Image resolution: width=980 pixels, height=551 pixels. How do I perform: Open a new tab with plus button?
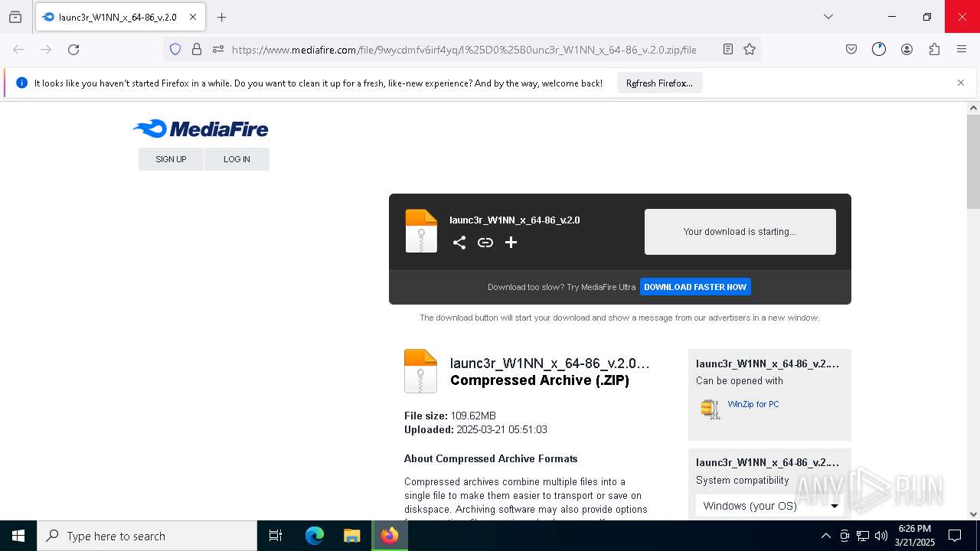coord(222,17)
